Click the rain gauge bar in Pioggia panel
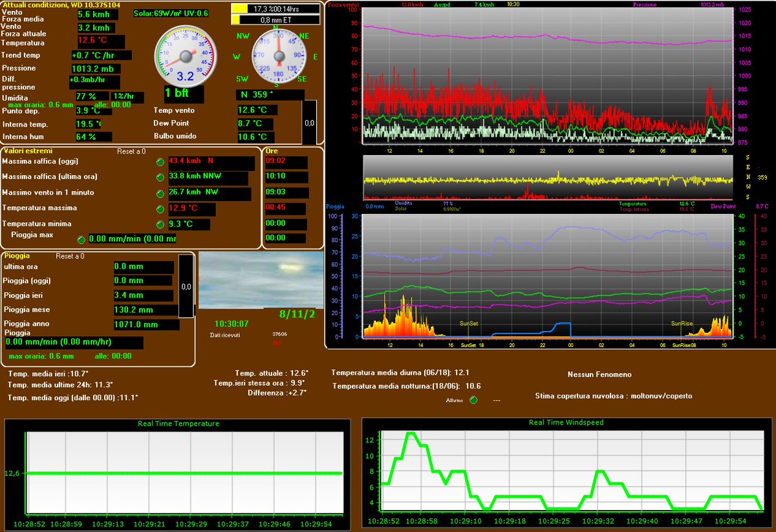Screen dimensions: 776x532 click(x=186, y=286)
